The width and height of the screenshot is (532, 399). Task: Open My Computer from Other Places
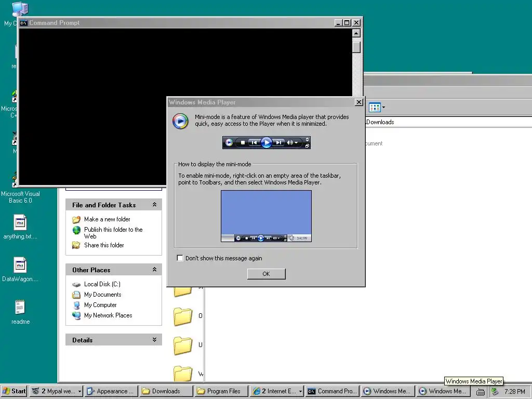(x=100, y=305)
